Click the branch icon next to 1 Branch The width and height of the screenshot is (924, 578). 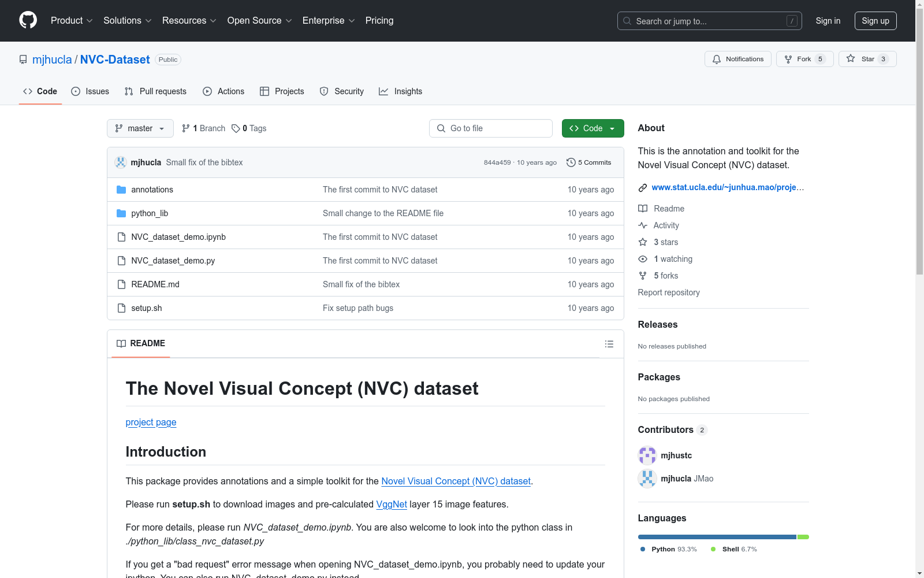186,128
